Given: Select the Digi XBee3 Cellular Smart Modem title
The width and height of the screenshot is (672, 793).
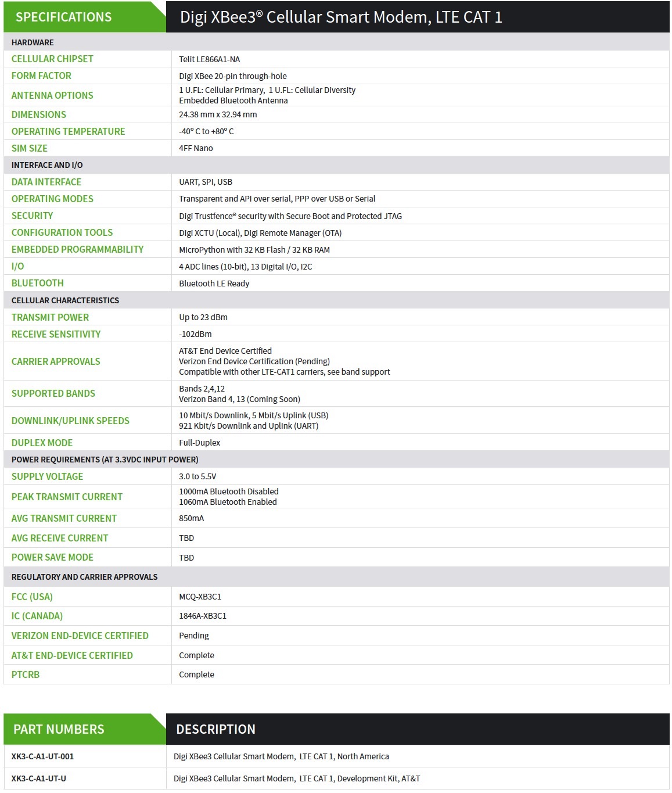Looking at the screenshot, I should (x=341, y=17).
